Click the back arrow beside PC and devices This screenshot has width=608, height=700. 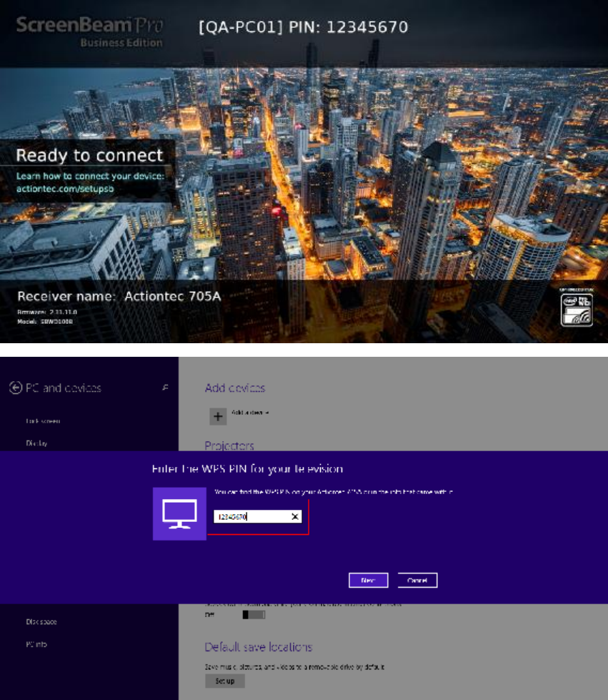click(16, 388)
